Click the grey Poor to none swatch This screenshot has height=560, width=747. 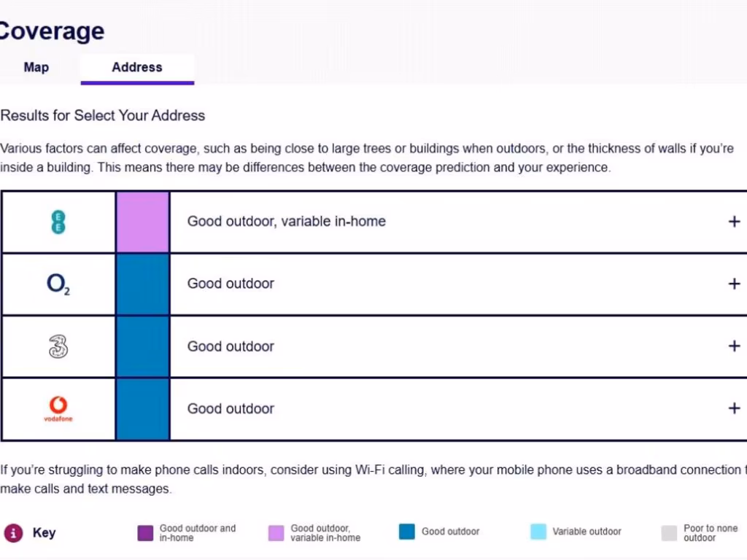pyautogui.click(x=669, y=533)
